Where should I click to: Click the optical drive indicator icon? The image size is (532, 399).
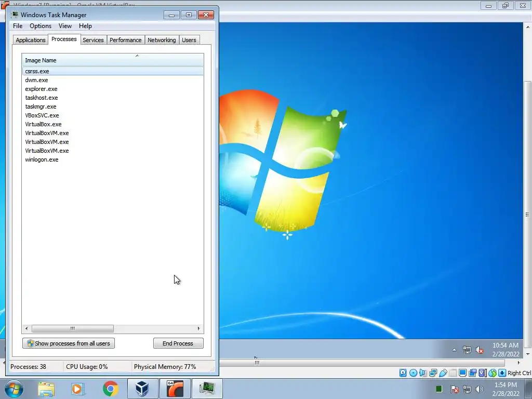[x=413, y=373]
